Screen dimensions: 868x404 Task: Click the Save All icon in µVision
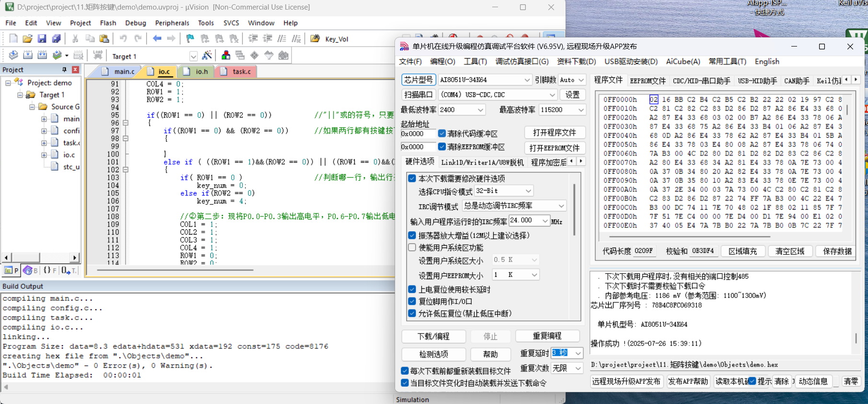(56, 38)
